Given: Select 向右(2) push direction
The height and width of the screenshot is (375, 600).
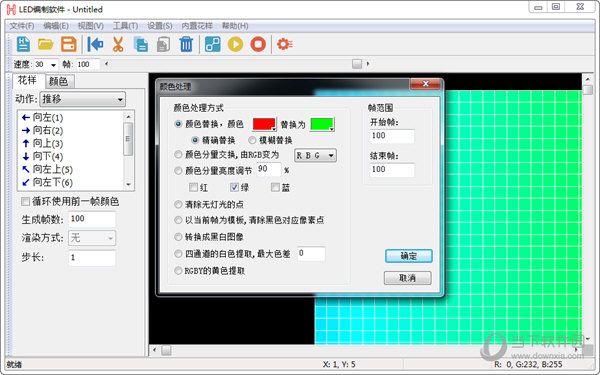Looking at the screenshot, I should pos(42,130).
